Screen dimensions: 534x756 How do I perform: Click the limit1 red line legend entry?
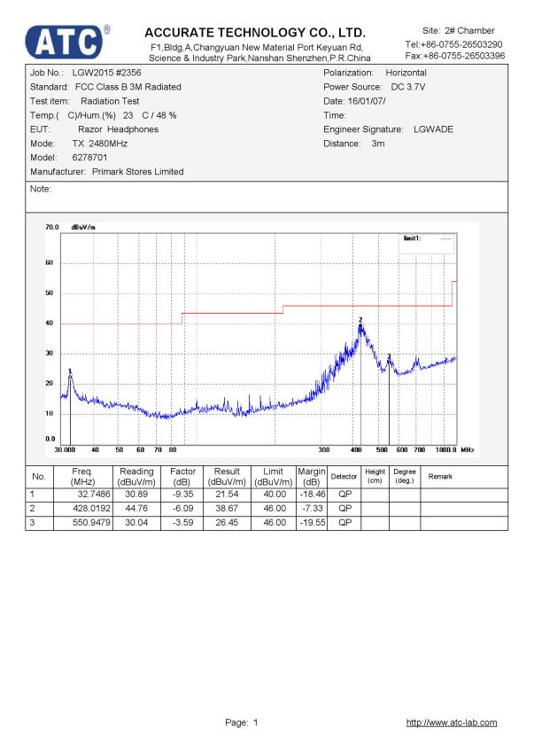pyautogui.click(x=429, y=238)
